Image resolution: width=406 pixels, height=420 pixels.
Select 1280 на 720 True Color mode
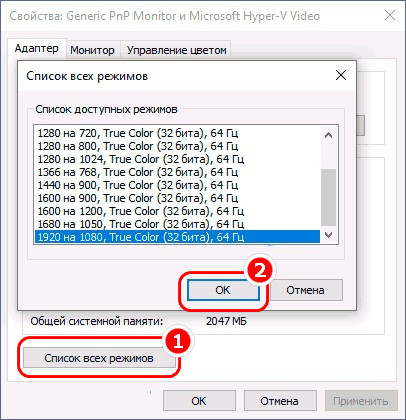point(177,133)
